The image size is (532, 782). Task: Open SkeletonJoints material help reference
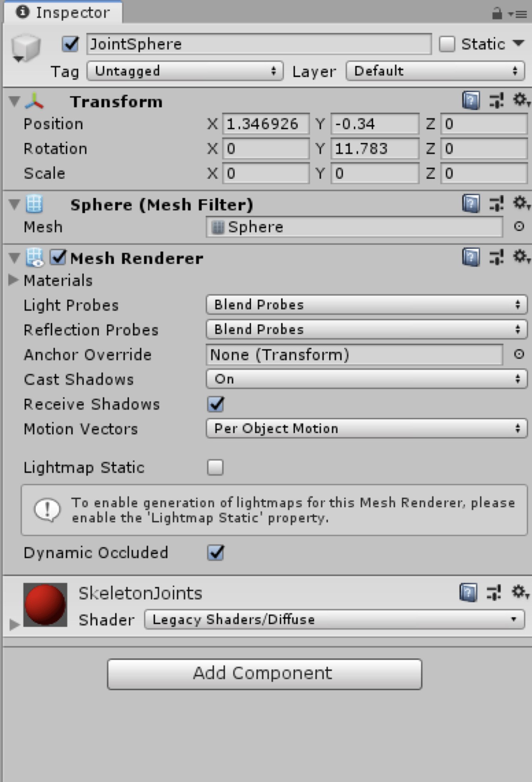(x=468, y=592)
